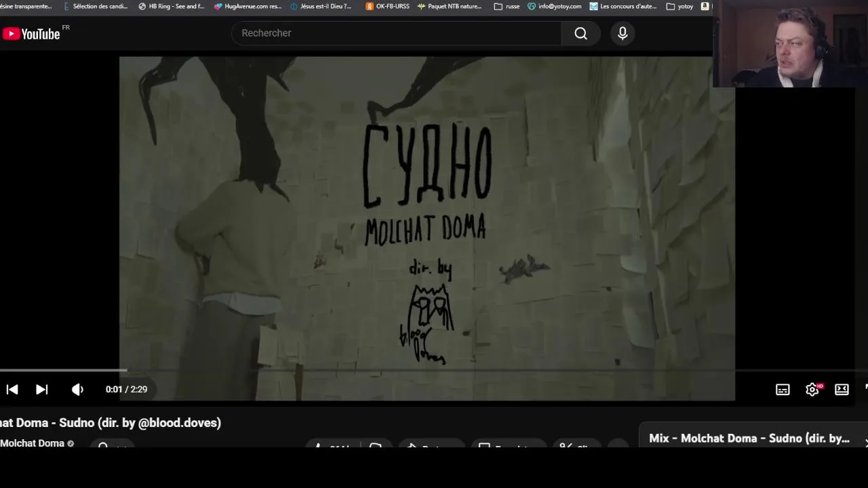
Task: Expand the russe bookmarks folder
Action: pyautogui.click(x=507, y=6)
